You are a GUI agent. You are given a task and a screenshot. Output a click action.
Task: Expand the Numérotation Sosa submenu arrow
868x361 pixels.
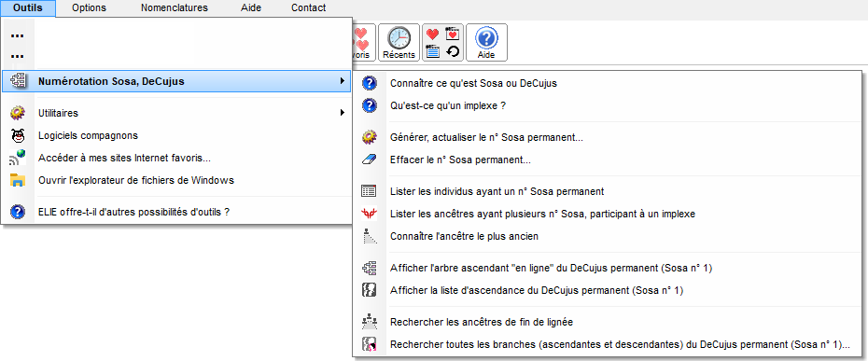pyautogui.click(x=343, y=81)
